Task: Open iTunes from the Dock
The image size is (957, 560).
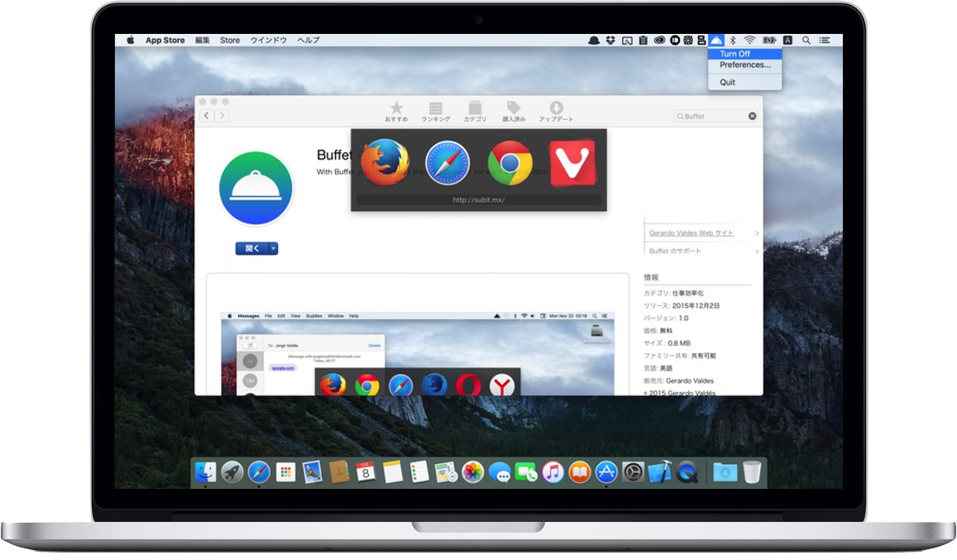Action: tap(553, 472)
